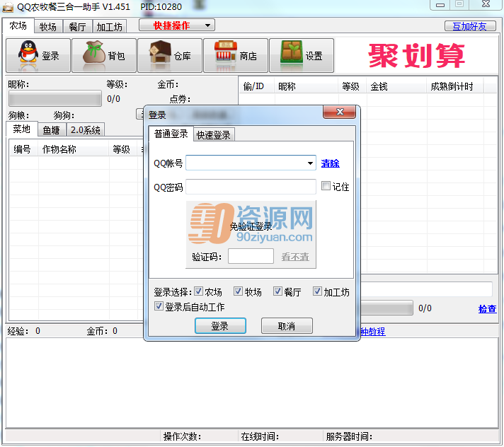Expand the QQ帐号 dropdown arrow
Screen dimensions: 504x447
tap(310, 163)
